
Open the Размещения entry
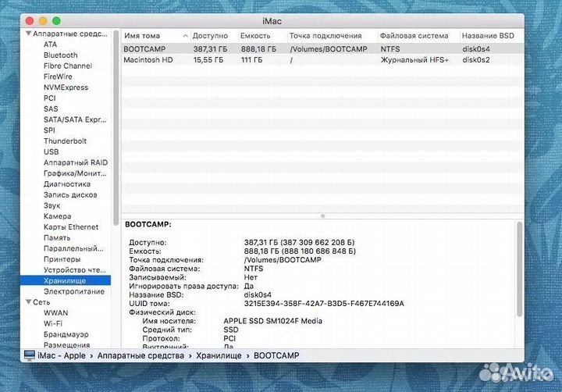[x=66, y=345]
